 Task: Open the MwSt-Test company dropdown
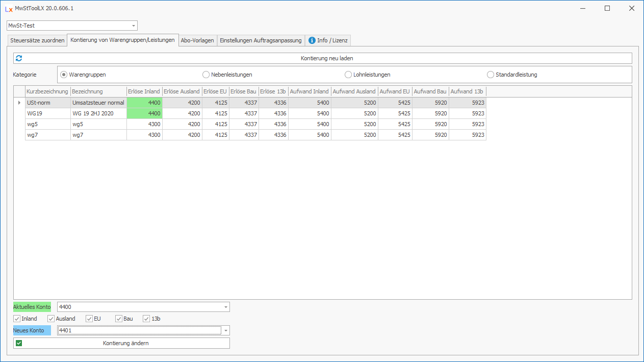click(x=134, y=26)
